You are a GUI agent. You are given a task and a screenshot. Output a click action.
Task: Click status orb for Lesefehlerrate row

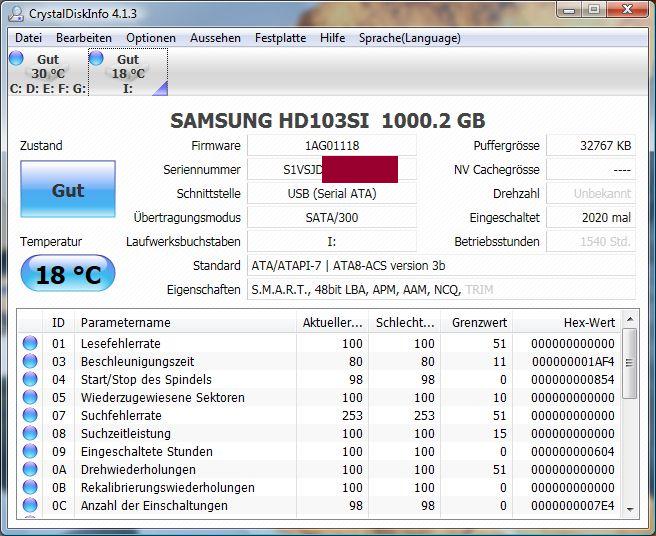(x=30, y=343)
